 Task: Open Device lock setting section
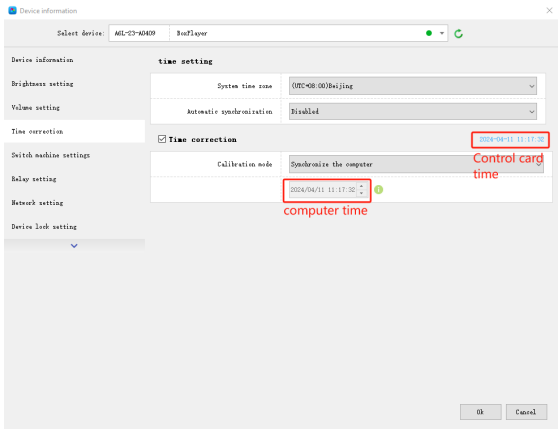pos(44,227)
